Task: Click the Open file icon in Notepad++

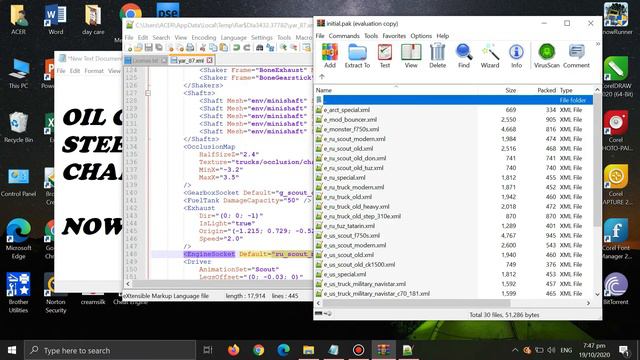Action: pyautogui.click(x=139, y=48)
